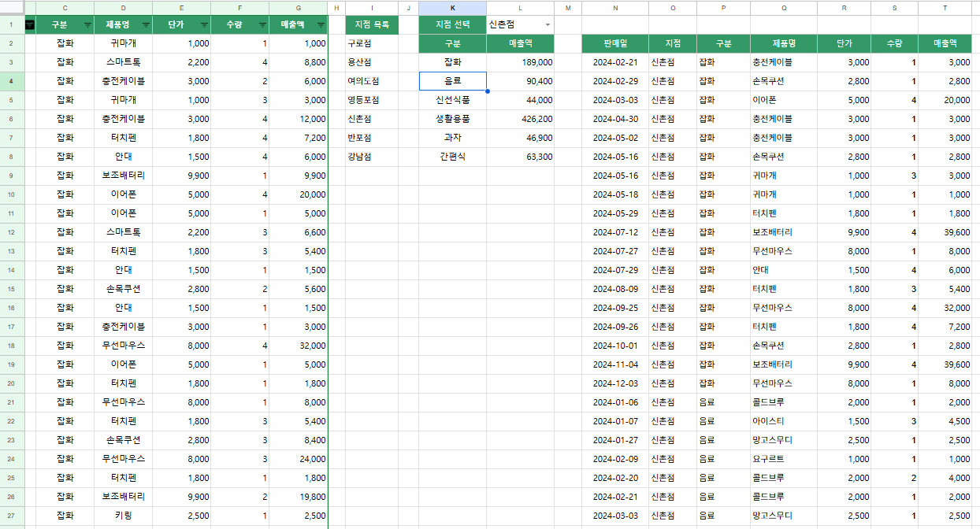
Task: Select the 강남점 cell in the branch list
Action: (372, 157)
